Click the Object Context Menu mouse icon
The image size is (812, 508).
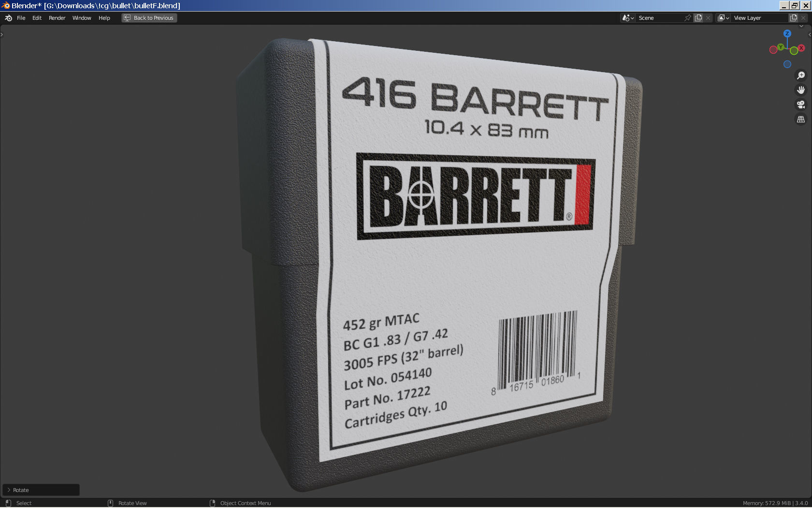212,503
